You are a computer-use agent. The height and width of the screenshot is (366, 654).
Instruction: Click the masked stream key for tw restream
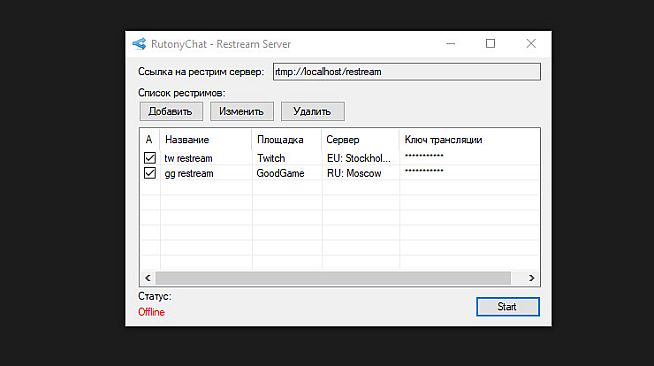coord(424,156)
